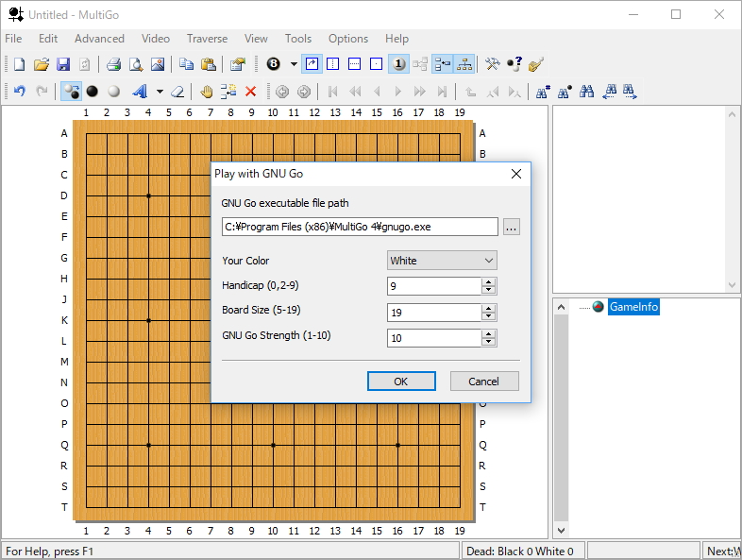The image size is (742, 560).
Task: Click the GNU Go executable path field
Action: pos(359,227)
